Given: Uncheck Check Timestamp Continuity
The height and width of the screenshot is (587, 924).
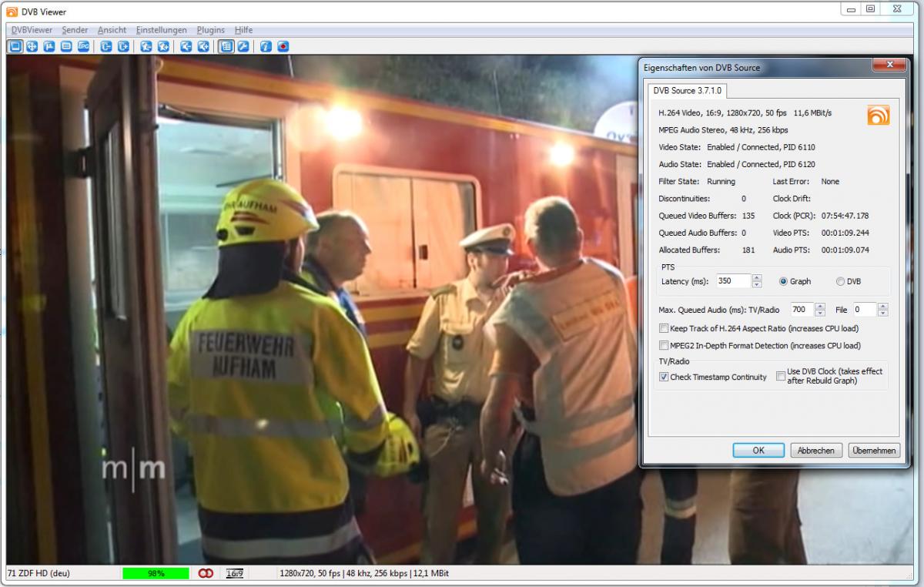Looking at the screenshot, I should (x=664, y=377).
